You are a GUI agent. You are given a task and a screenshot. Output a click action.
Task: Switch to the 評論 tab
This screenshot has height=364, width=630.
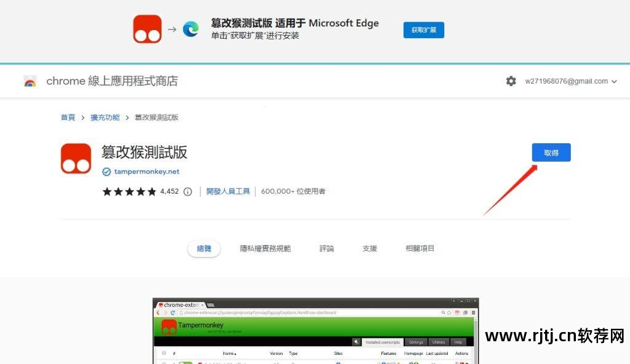[327, 248]
